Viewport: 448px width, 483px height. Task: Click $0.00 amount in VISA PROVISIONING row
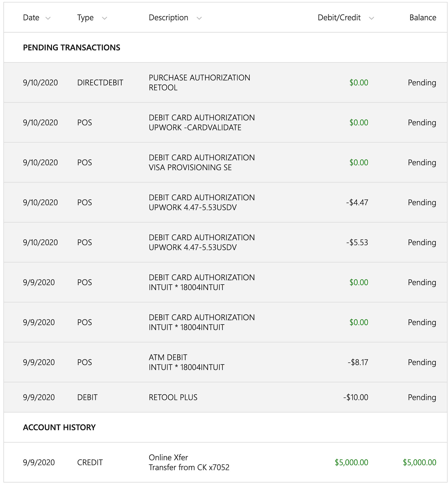point(359,162)
